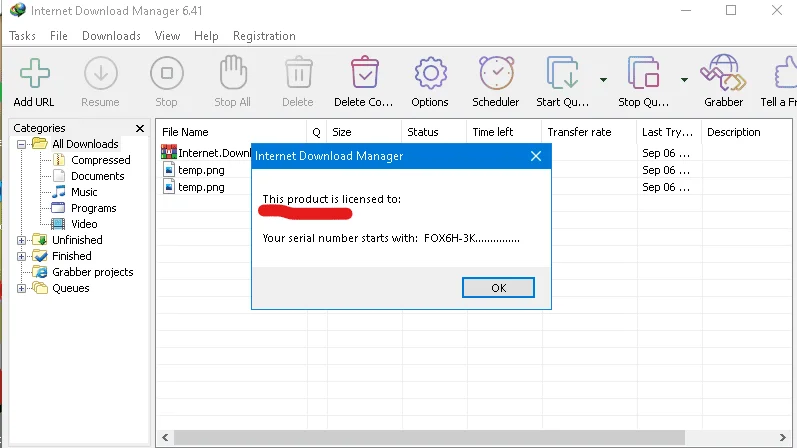Expand the Unfinished category node

tap(21, 240)
